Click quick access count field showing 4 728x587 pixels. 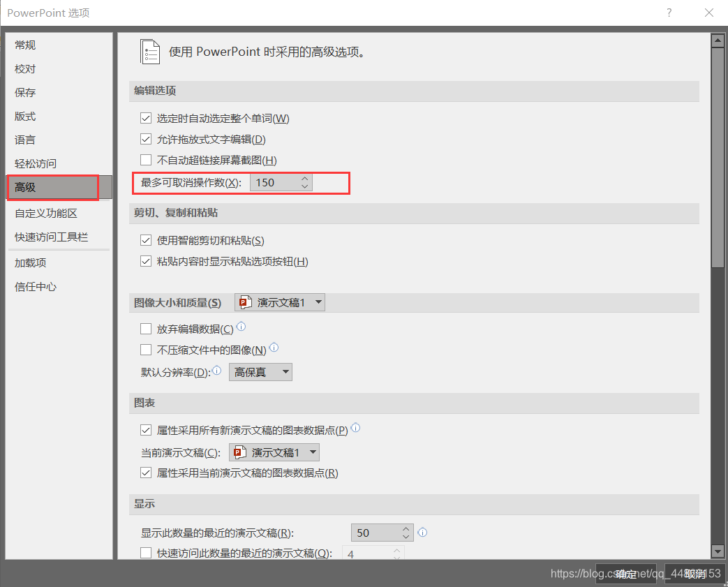[366, 553]
